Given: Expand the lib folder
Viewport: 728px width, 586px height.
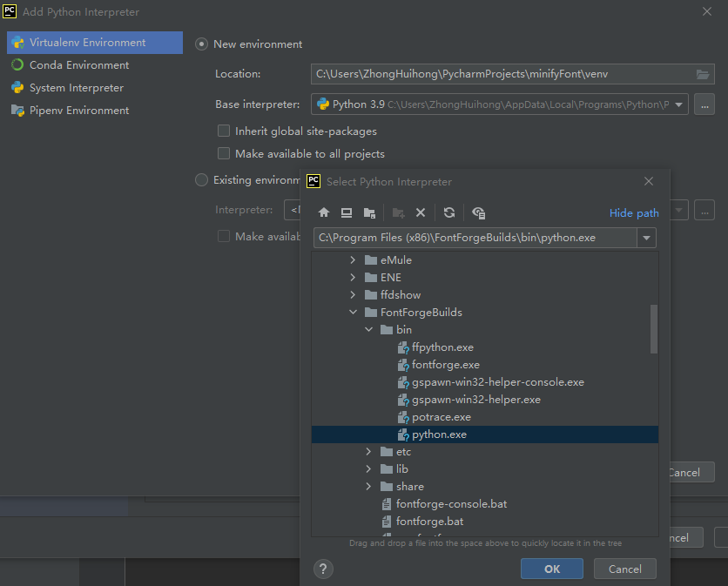Looking at the screenshot, I should point(368,469).
